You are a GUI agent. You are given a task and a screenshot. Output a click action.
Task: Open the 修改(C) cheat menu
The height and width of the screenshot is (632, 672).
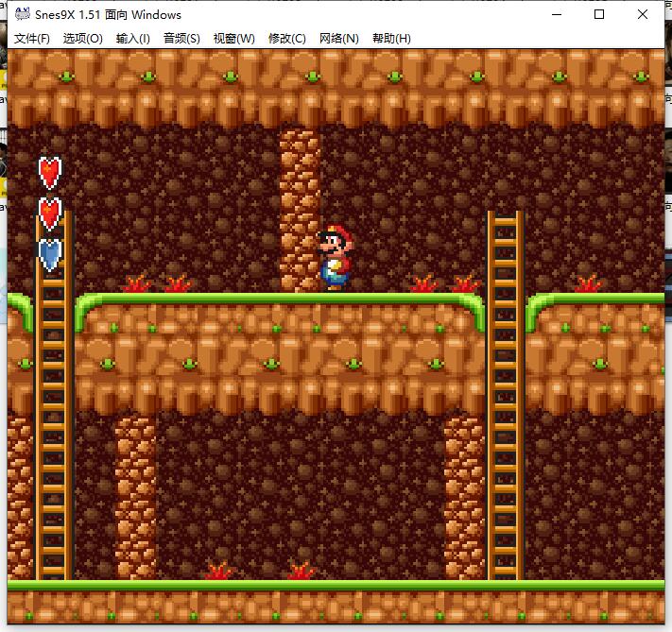(x=287, y=39)
